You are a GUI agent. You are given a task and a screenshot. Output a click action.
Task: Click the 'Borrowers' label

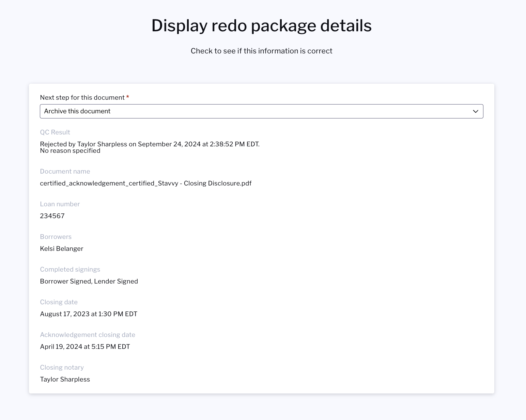(x=56, y=237)
